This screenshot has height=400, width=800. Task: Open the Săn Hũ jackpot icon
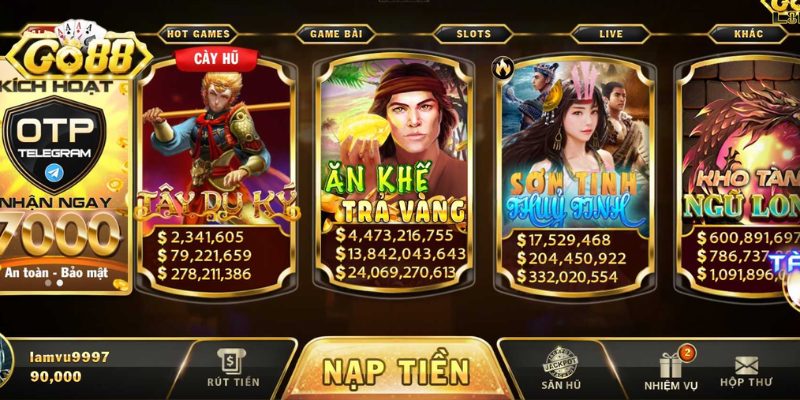click(x=560, y=363)
